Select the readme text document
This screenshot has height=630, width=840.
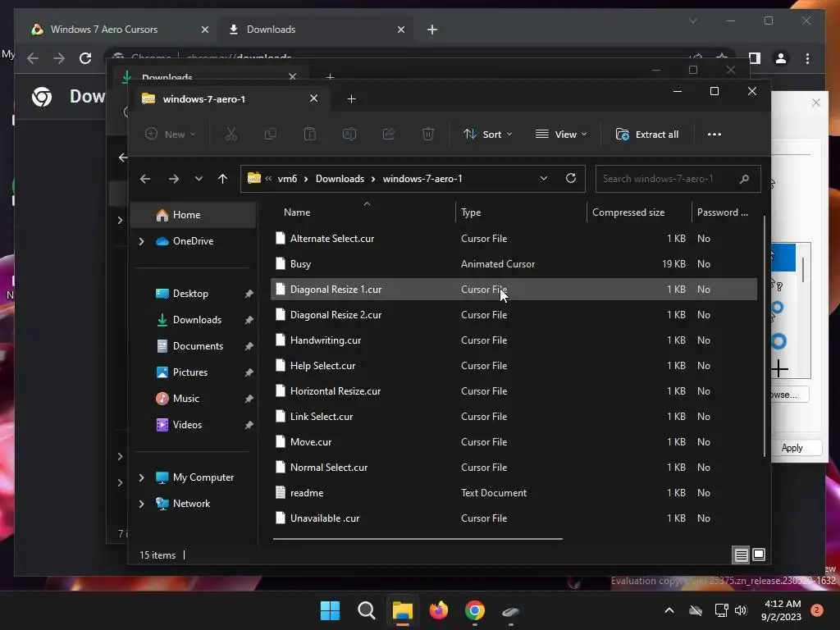pyautogui.click(x=514, y=493)
